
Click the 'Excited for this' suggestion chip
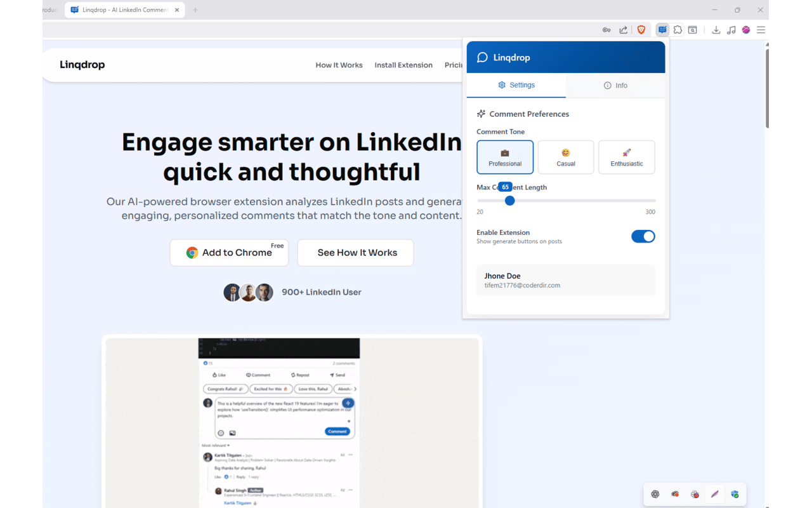(x=270, y=389)
